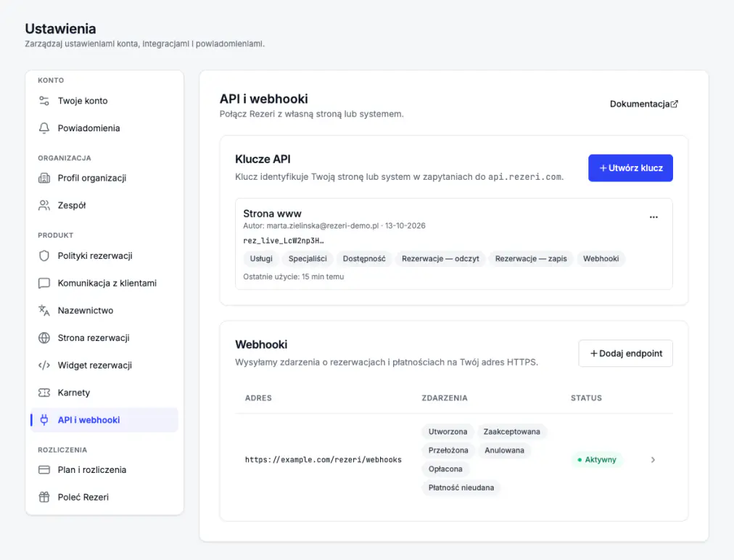The image size is (734, 560).
Task: Click the card icon for Plan i rozliczenia
Action: (x=44, y=469)
